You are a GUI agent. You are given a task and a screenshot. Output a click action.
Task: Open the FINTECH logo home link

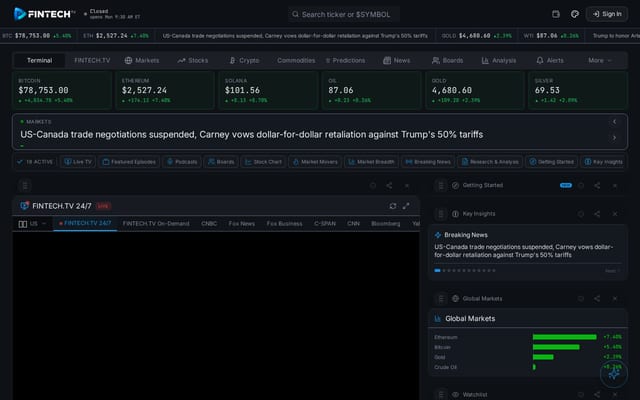click(44, 14)
